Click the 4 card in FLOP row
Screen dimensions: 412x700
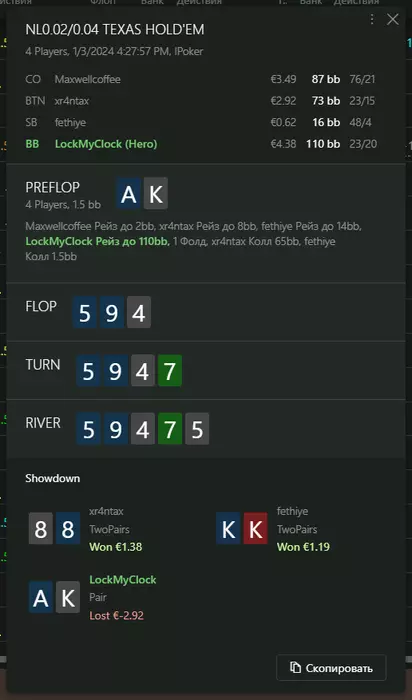coord(139,312)
